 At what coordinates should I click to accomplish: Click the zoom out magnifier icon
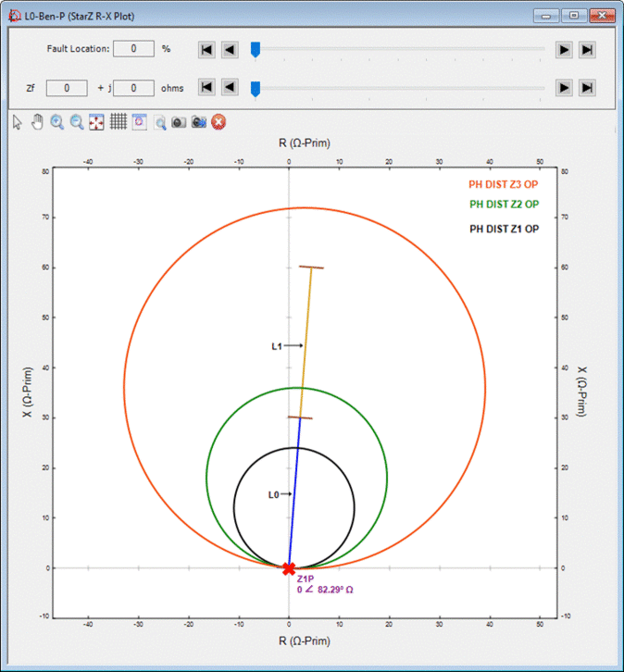coord(78,121)
